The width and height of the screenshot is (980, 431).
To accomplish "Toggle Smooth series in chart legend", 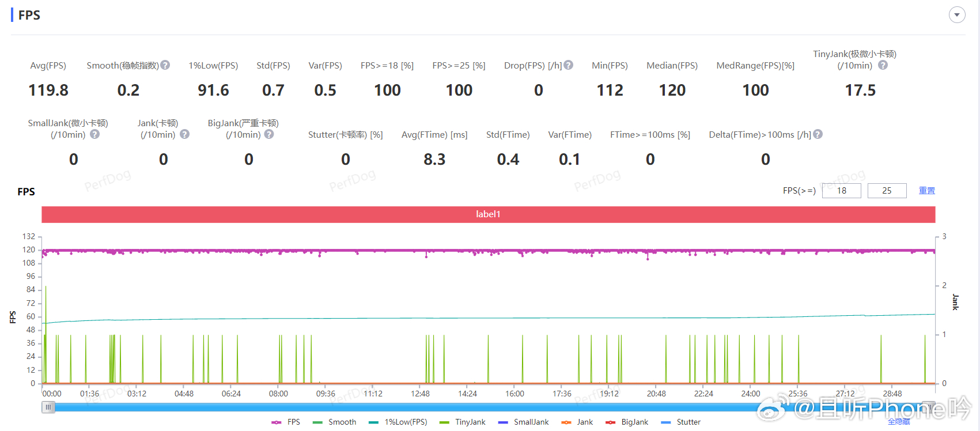I will 334,422.
